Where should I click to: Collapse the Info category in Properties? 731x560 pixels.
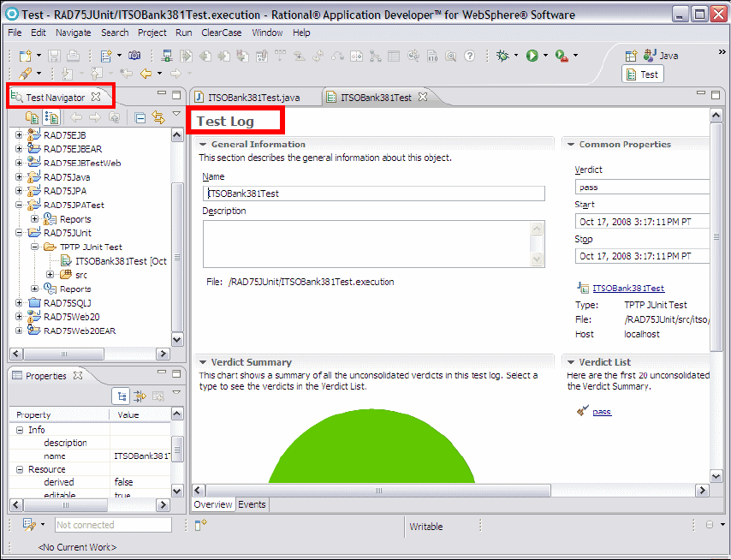(20, 430)
